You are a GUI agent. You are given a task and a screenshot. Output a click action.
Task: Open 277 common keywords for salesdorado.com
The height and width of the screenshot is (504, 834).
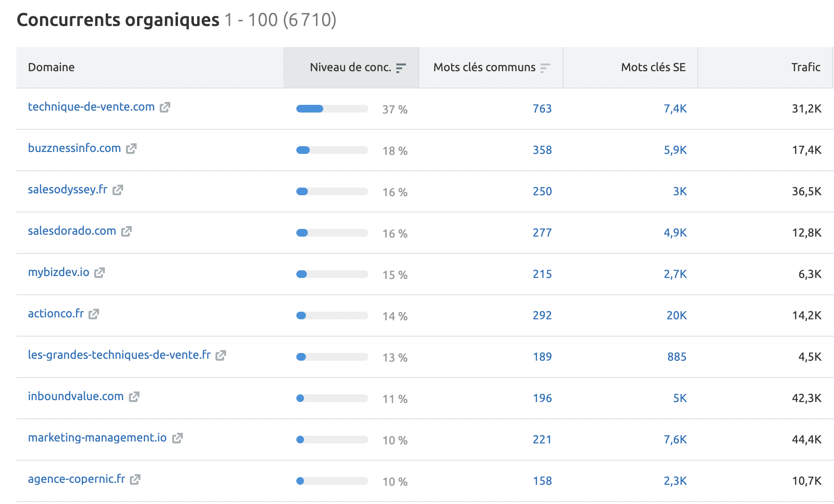click(542, 233)
